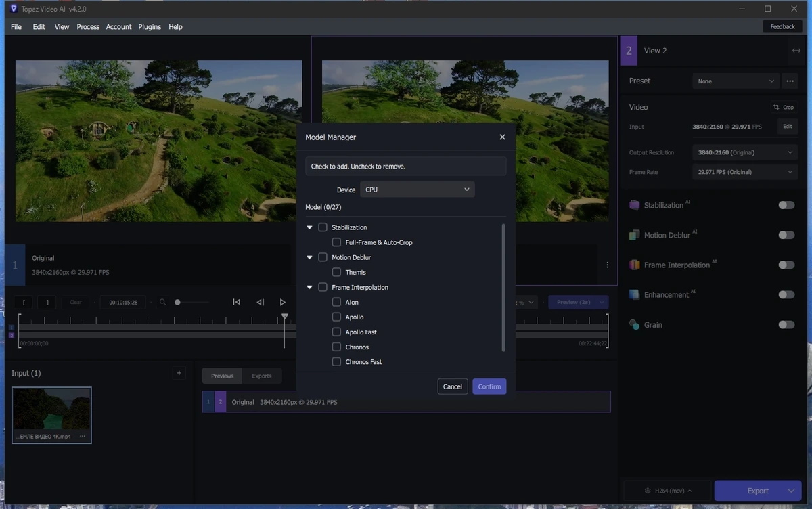
Task: Click the timeline zoom magnifier icon
Action: (162, 302)
